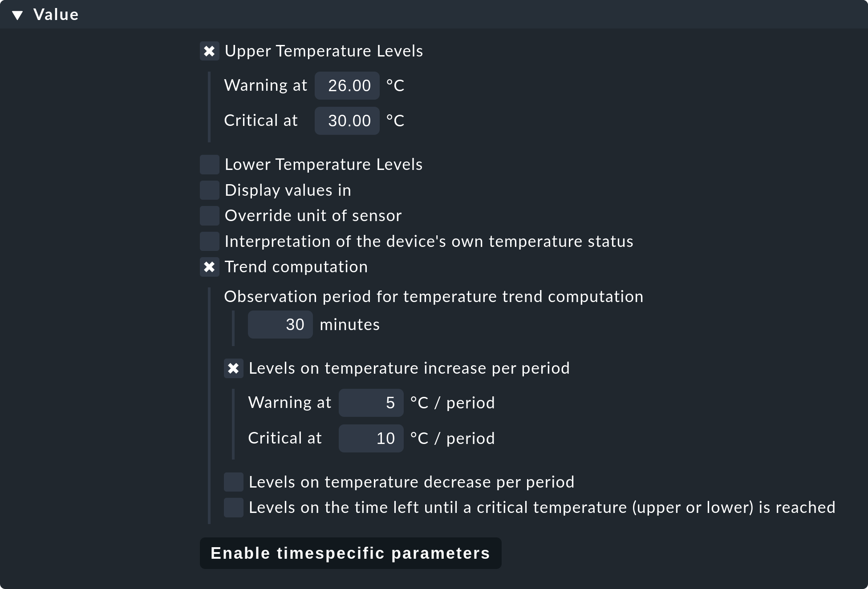Enable Lower Temperature Levels
This screenshot has height=589, width=868.
point(210,165)
